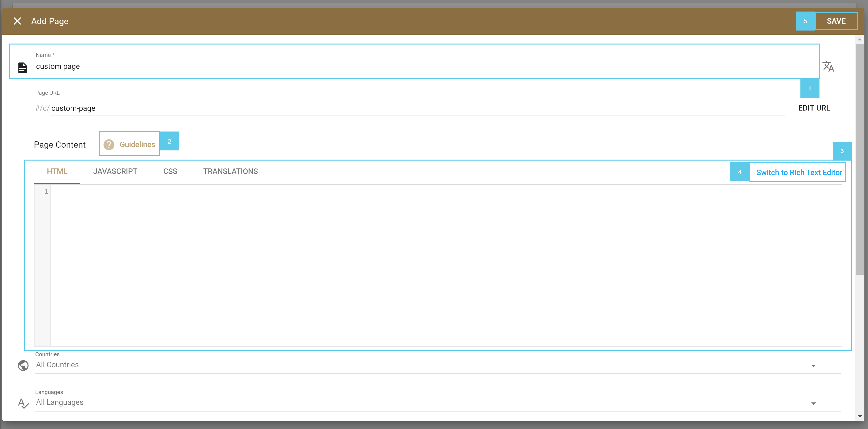Save the new page
868x429 pixels.
click(836, 21)
